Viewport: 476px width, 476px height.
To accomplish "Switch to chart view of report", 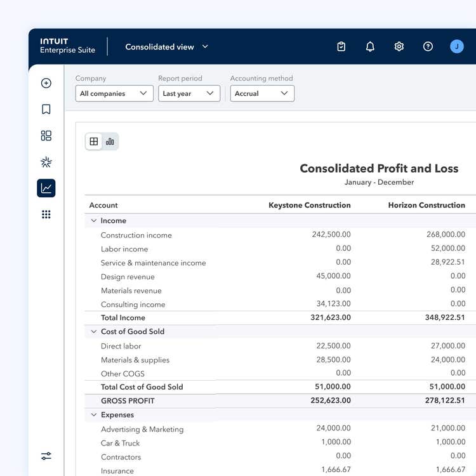I will (x=110, y=142).
